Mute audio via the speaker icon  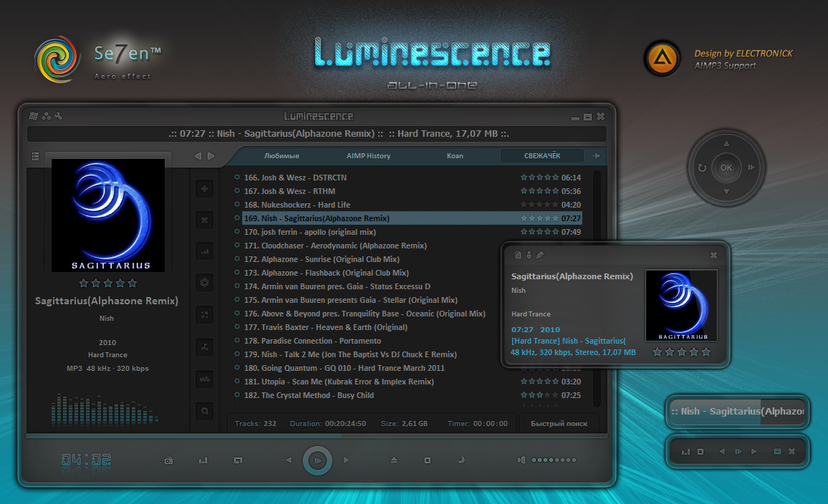(x=520, y=460)
